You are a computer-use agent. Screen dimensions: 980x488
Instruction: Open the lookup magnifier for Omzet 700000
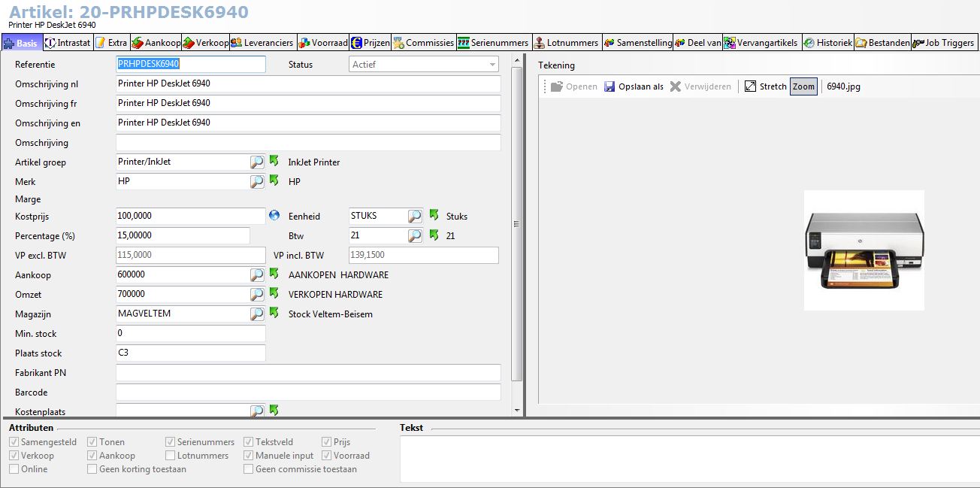click(x=257, y=294)
